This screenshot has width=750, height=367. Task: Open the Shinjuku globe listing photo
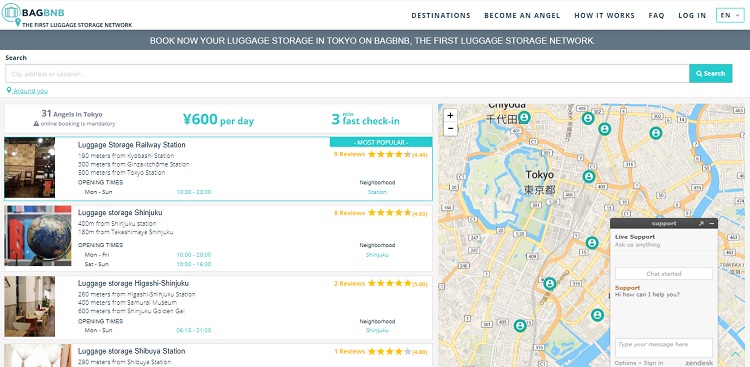pos(38,236)
